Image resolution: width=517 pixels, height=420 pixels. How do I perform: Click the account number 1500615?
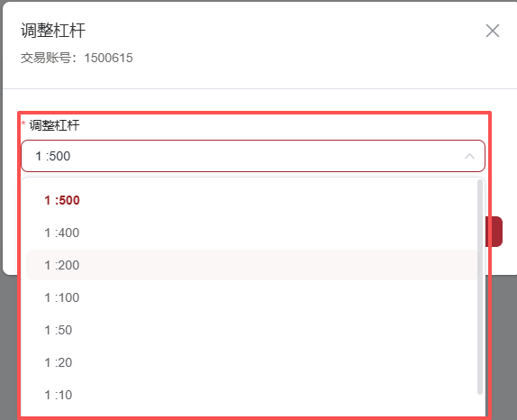click(108, 58)
